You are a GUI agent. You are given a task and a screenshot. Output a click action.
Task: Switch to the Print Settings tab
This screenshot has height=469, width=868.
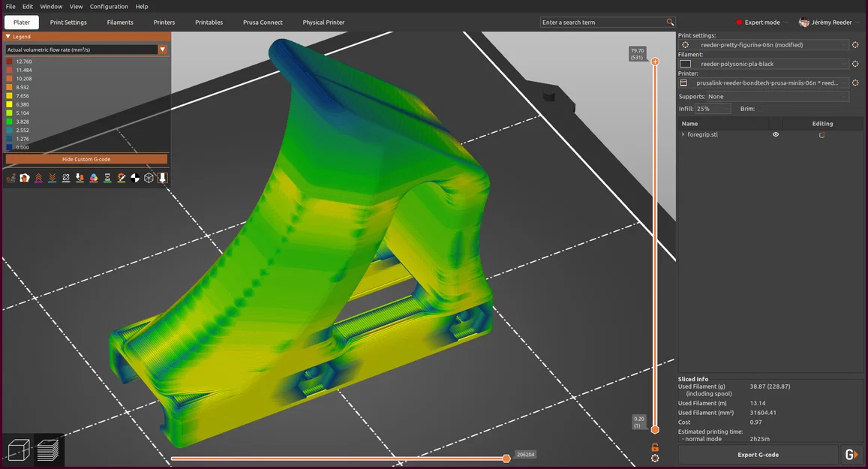click(x=68, y=23)
